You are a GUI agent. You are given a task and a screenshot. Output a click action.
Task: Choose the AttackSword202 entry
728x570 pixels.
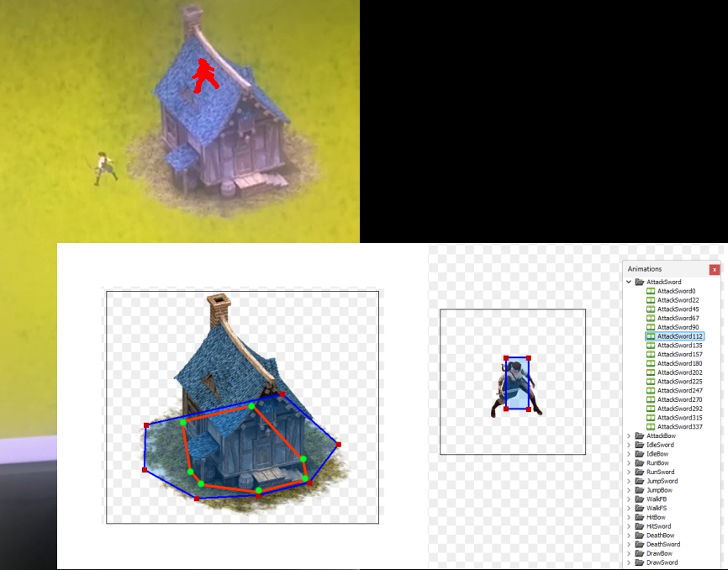680,372
